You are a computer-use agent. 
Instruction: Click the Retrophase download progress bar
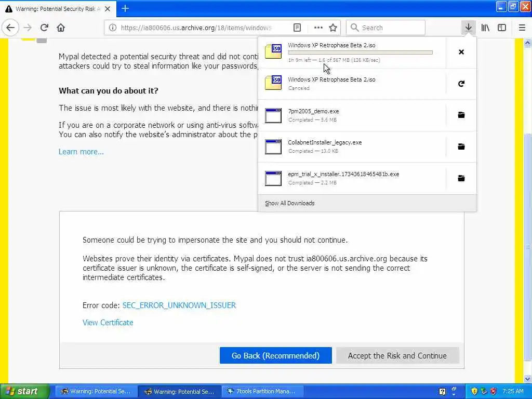click(x=361, y=52)
